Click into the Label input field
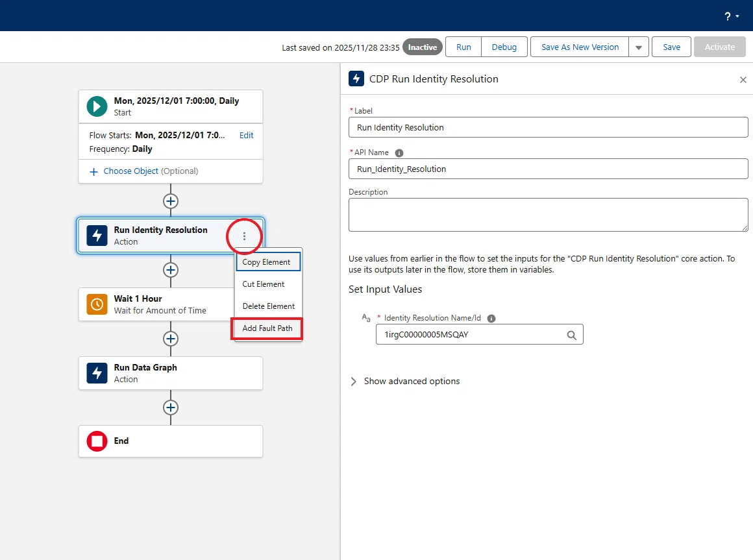Viewport: 753px width, 560px height. click(x=548, y=128)
